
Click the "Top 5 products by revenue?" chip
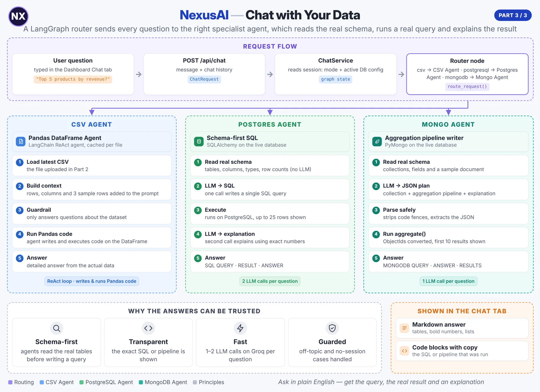click(73, 79)
